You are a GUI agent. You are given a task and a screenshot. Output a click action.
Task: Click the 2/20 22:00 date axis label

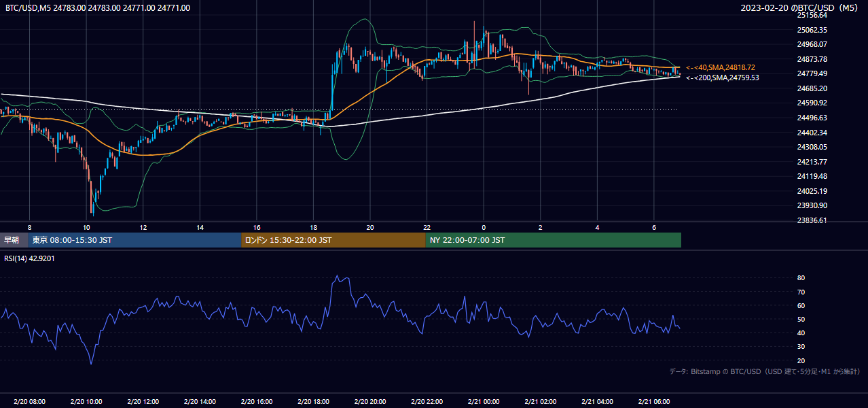pyautogui.click(x=427, y=401)
